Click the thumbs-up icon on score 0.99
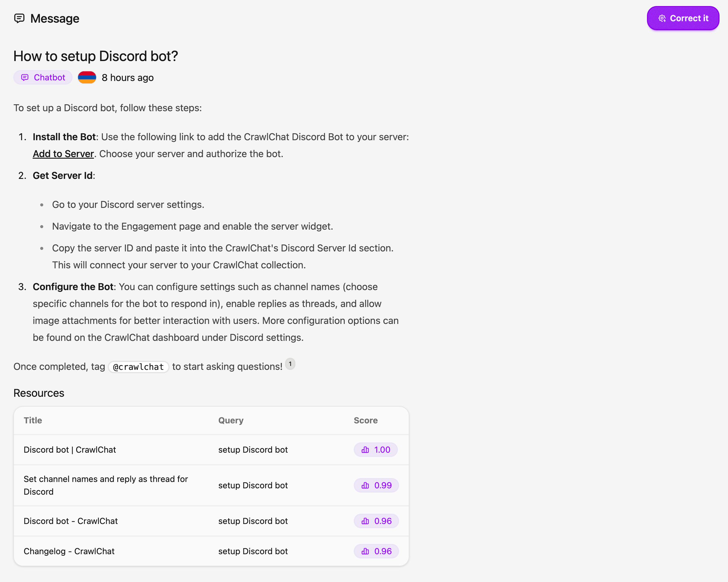This screenshot has width=728, height=582. (365, 485)
